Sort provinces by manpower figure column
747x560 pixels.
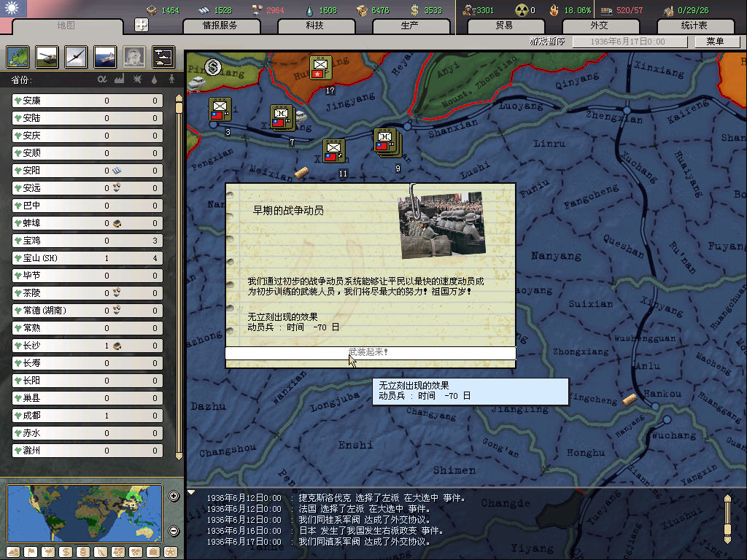(172, 79)
